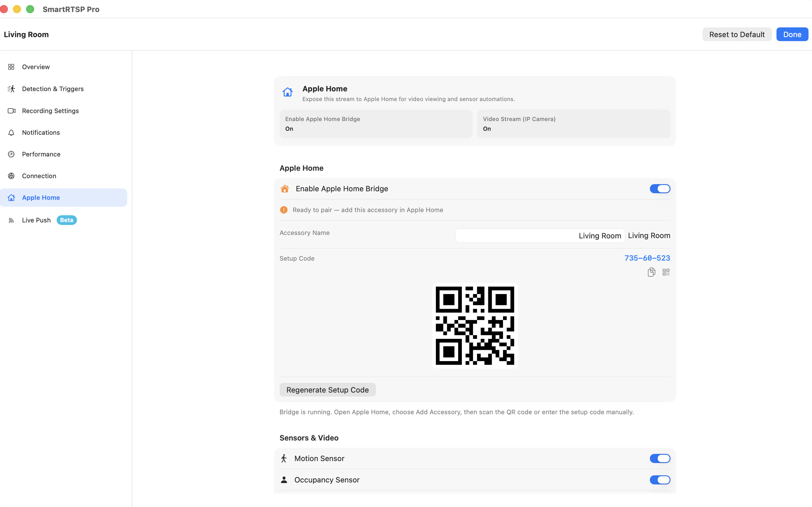Click the Connection globe icon
Viewport: 812px width, 507px height.
(x=11, y=176)
